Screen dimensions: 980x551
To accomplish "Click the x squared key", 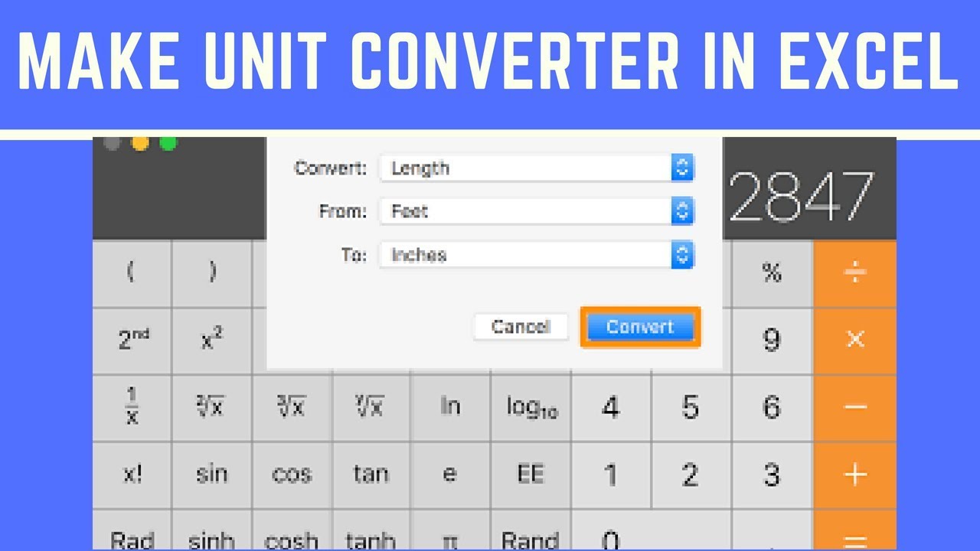I will 212,341.
